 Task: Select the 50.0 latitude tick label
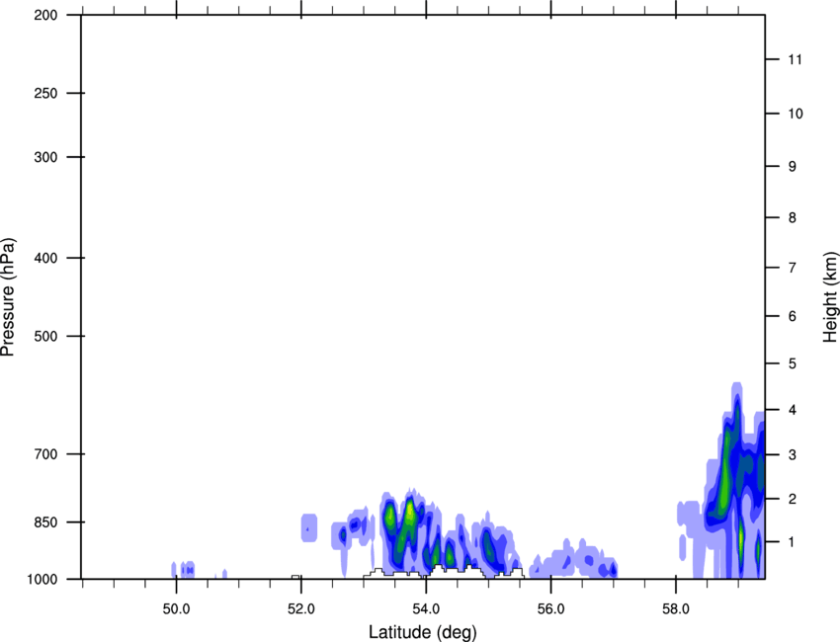[x=176, y=608]
